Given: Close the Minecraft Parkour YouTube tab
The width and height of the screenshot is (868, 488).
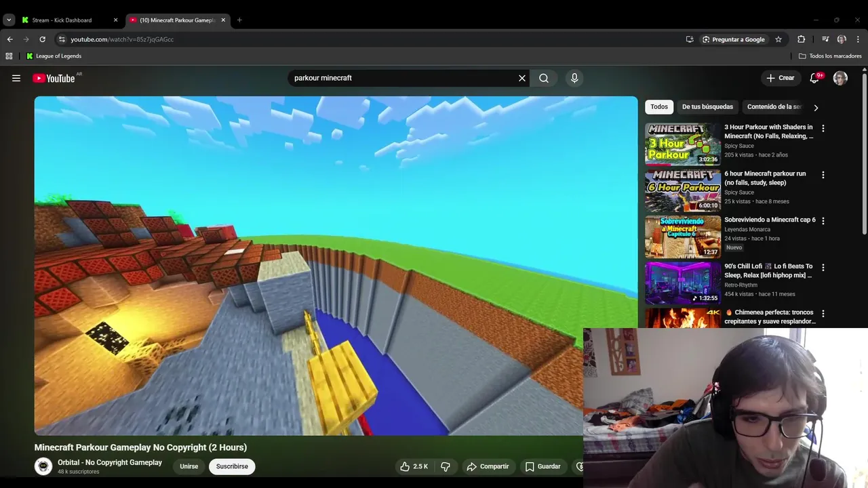Looking at the screenshot, I should point(223,20).
